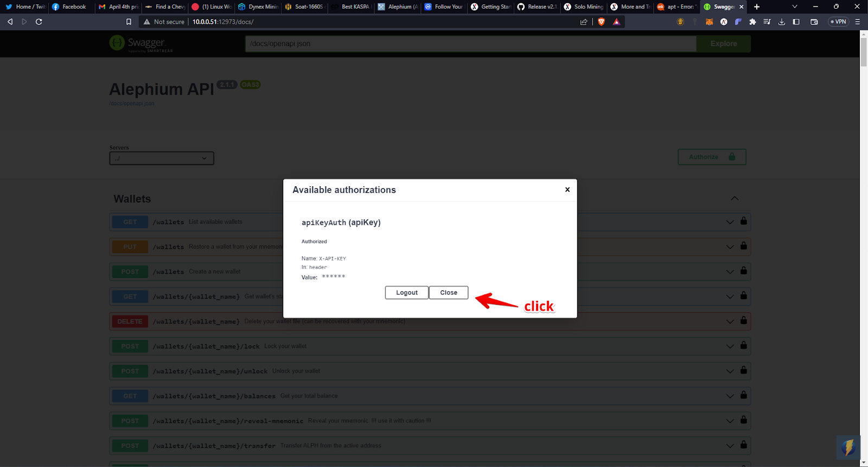Open Brave Shields lion icon

tap(601, 22)
